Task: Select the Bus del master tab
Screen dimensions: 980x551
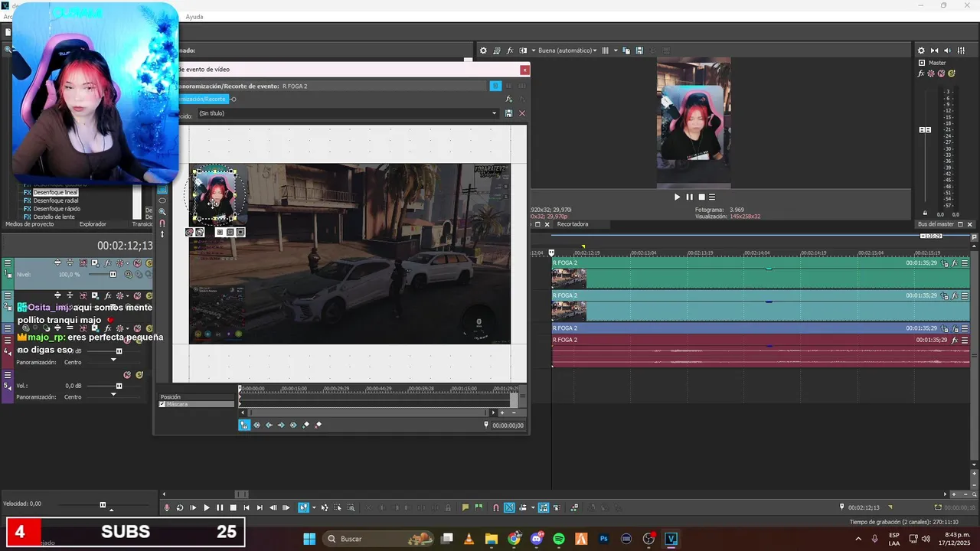Action: tap(936, 224)
